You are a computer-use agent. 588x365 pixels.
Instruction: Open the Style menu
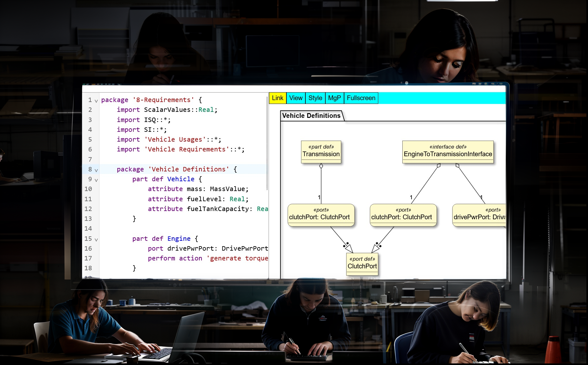tap(315, 98)
